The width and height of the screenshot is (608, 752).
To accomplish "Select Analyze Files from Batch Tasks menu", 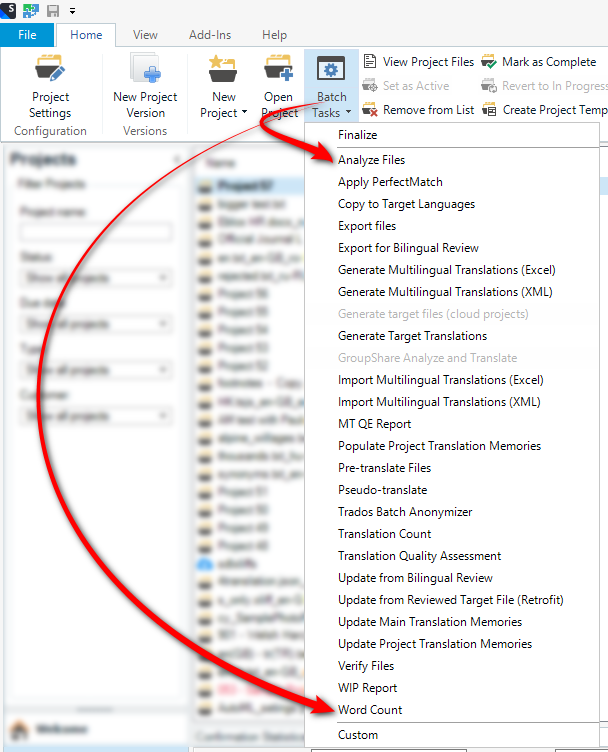I will pos(371,160).
